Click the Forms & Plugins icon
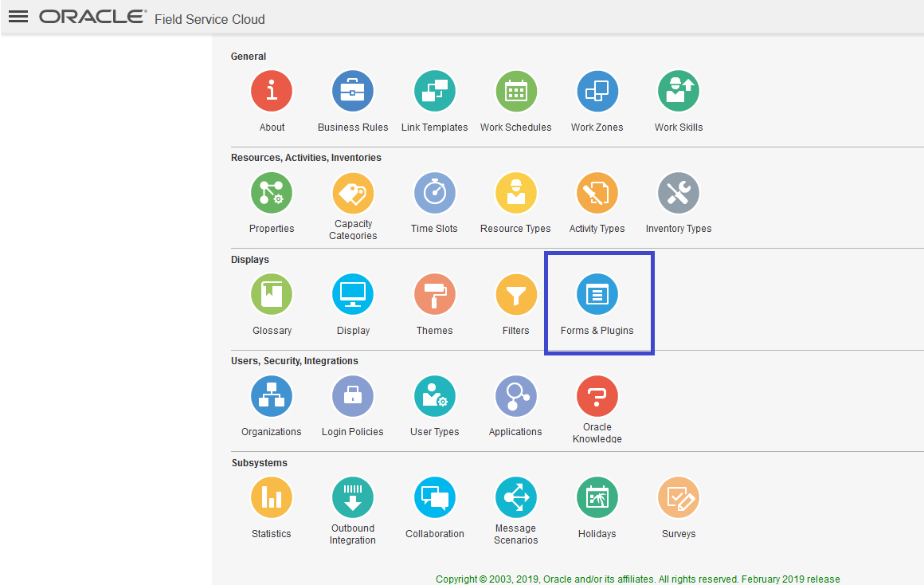 [597, 293]
